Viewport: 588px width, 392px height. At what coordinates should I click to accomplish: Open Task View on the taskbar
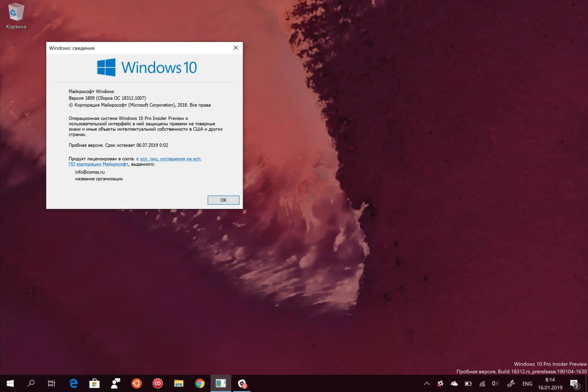point(51,383)
